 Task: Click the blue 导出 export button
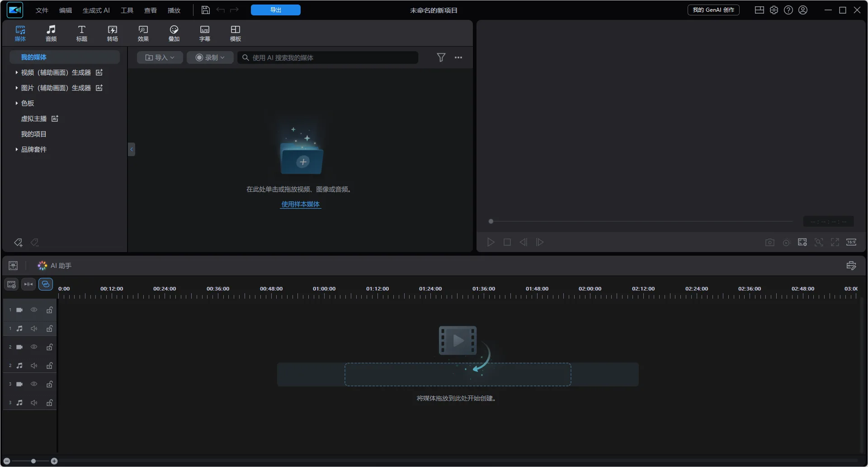[x=276, y=10]
